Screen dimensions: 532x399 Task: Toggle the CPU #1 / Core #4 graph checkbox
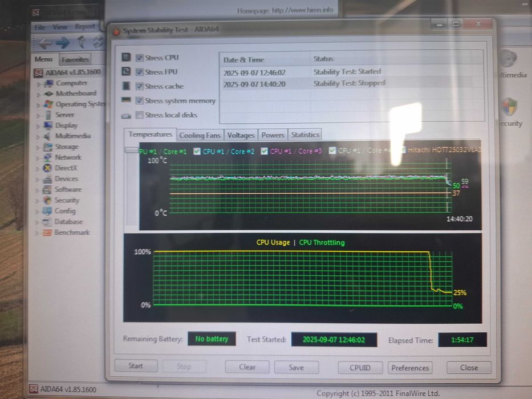(x=332, y=150)
